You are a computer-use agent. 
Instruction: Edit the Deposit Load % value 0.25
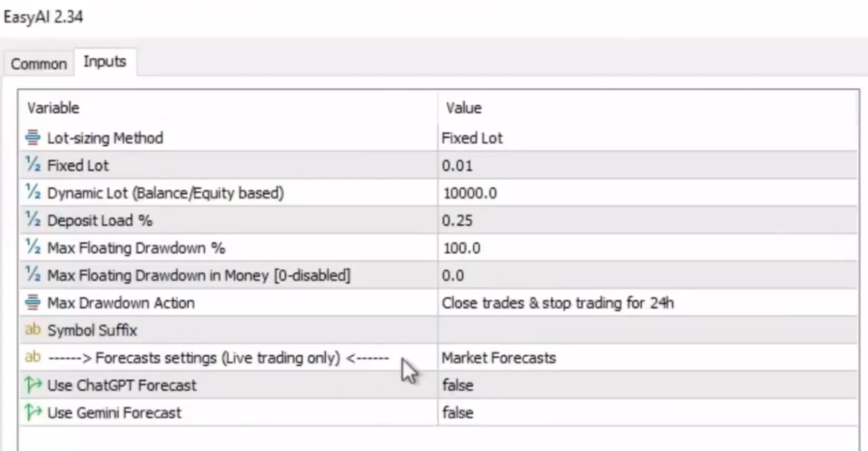click(458, 220)
